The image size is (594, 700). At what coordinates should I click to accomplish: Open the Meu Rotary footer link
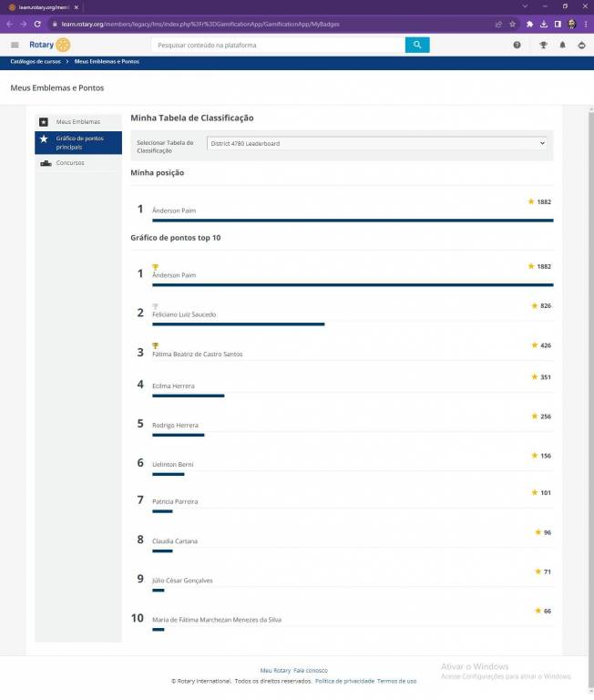(275, 670)
